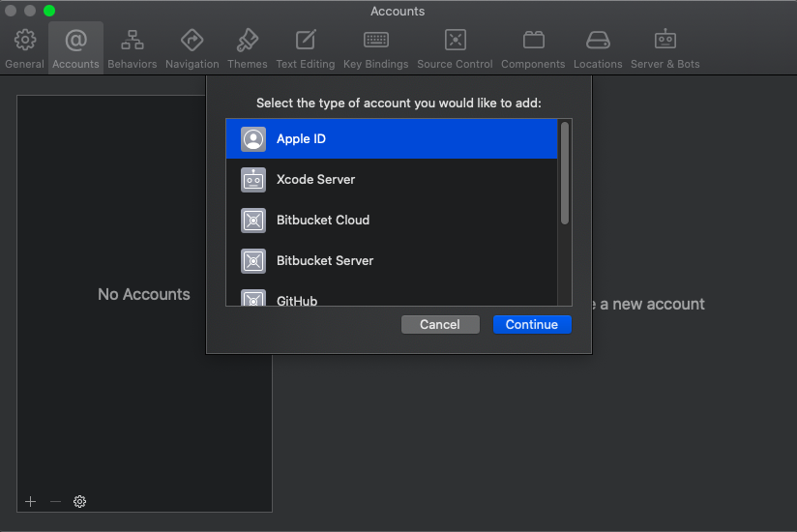This screenshot has height=532, width=797.
Task: Open the Components box icon
Action: coord(534,40)
